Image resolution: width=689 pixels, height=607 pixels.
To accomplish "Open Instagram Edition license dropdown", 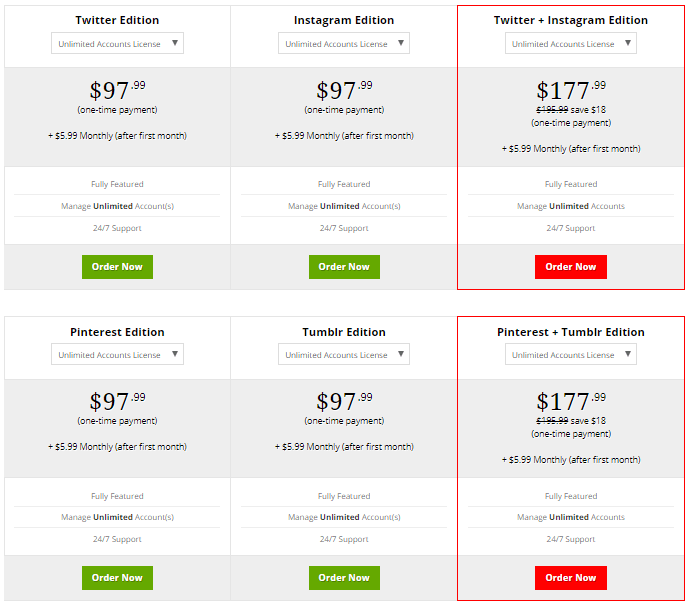I will 344,43.
